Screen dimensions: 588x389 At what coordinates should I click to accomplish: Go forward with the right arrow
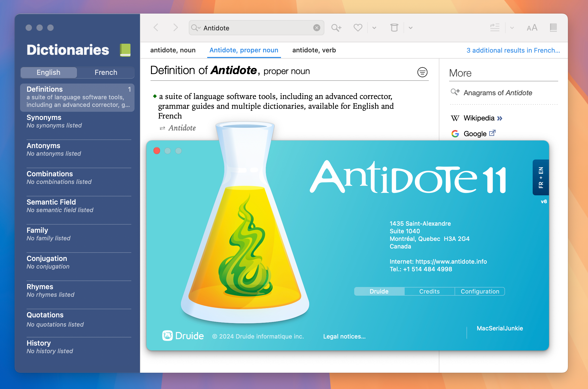tap(175, 27)
